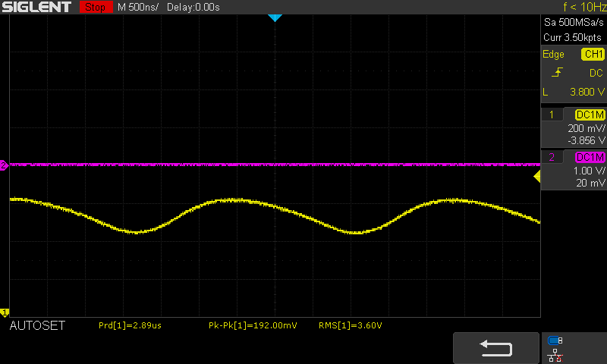Click the yellow channel 1 sine waveform
607x364 pixels.
(x=275, y=216)
